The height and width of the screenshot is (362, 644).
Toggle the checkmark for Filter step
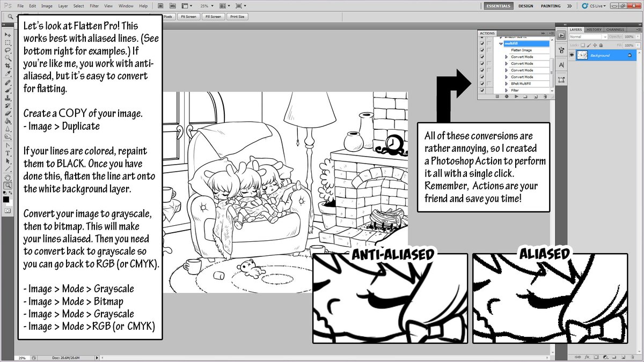[482, 90]
